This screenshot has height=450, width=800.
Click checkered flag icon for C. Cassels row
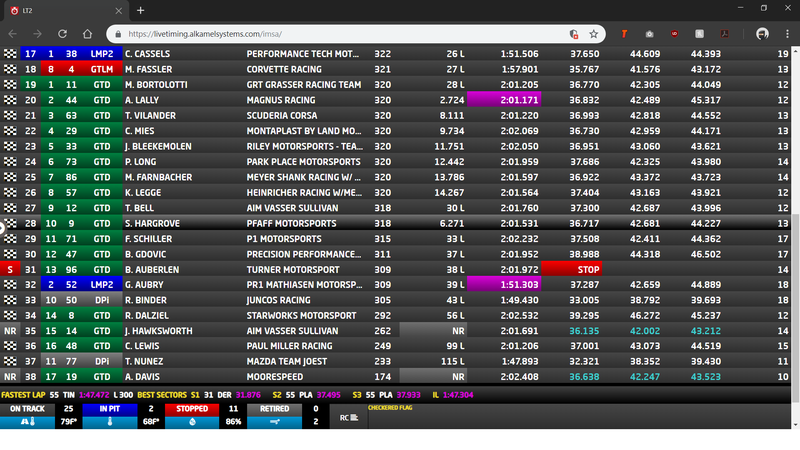click(x=10, y=54)
